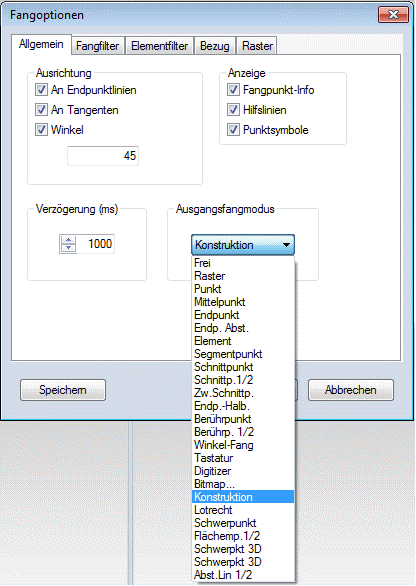
Task: Select Berührpunkt in the list
Action: click(x=243, y=419)
